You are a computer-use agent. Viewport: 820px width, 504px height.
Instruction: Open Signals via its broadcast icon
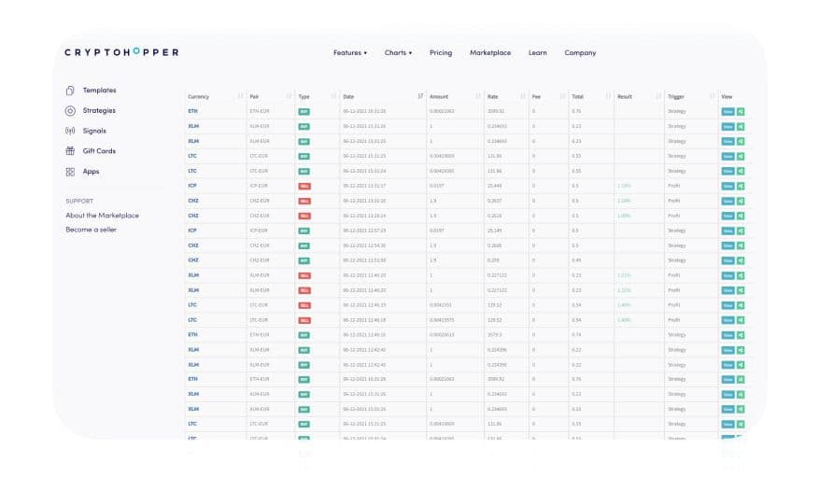pyautogui.click(x=70, y=132)
